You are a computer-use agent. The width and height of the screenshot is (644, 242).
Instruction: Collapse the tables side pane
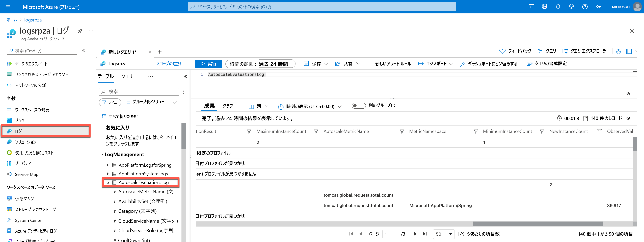point(185,77)
